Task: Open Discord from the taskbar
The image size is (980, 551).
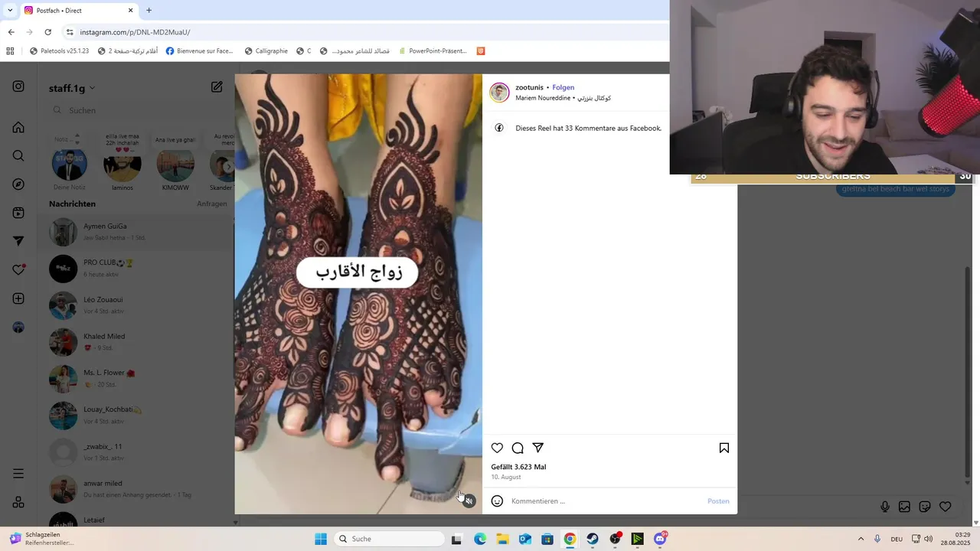Action: pos(661,539)
